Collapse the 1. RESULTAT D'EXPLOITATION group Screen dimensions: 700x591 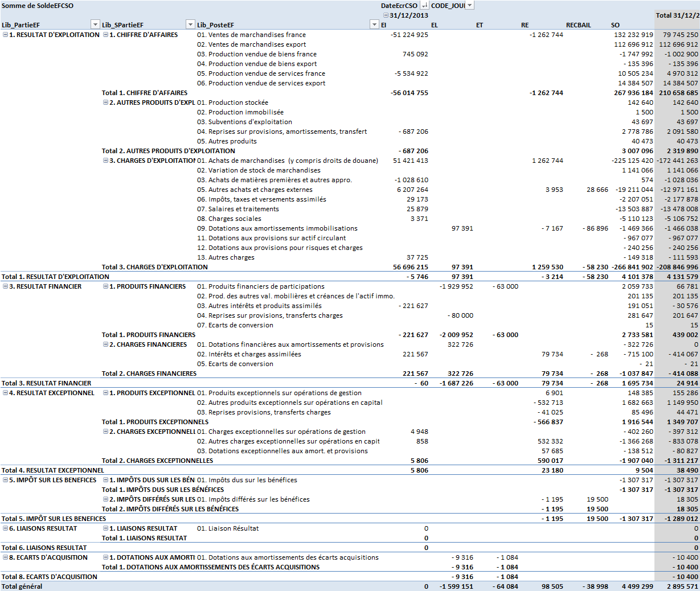coord(6,35)
